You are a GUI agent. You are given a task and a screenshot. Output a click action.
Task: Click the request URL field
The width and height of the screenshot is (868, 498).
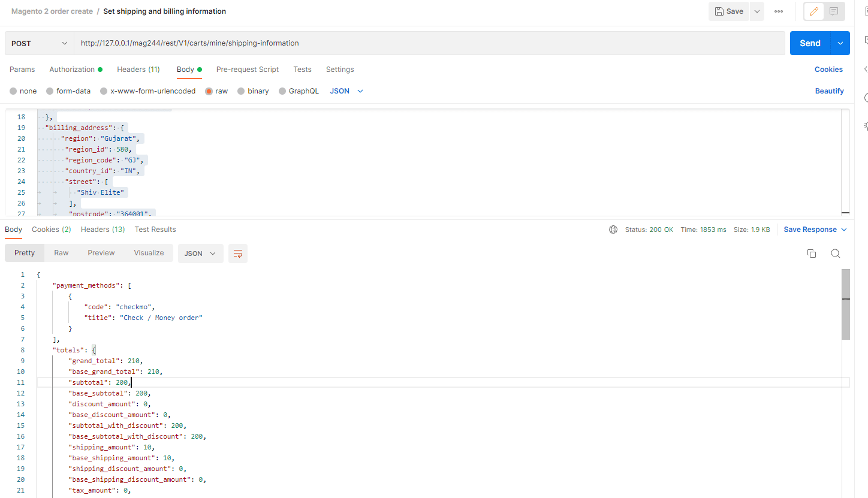(429, 43)
